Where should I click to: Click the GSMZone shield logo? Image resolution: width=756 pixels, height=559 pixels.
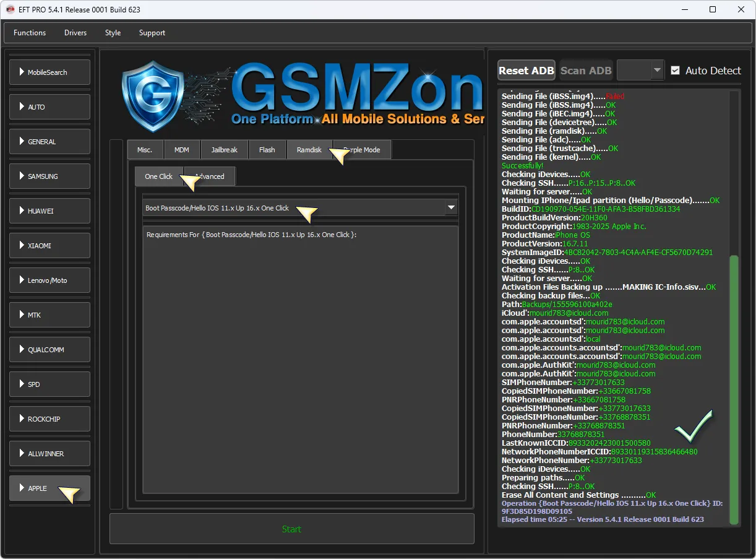[x=153, y=96]
